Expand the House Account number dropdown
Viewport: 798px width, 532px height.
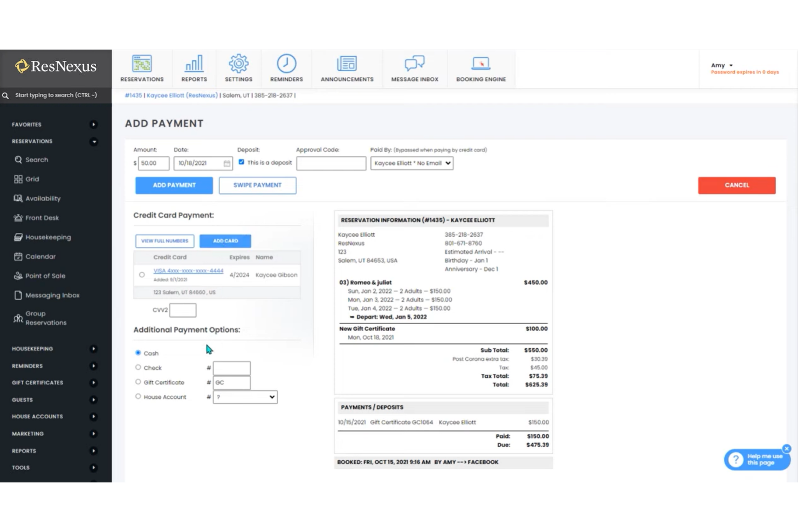tap(245, 397)
